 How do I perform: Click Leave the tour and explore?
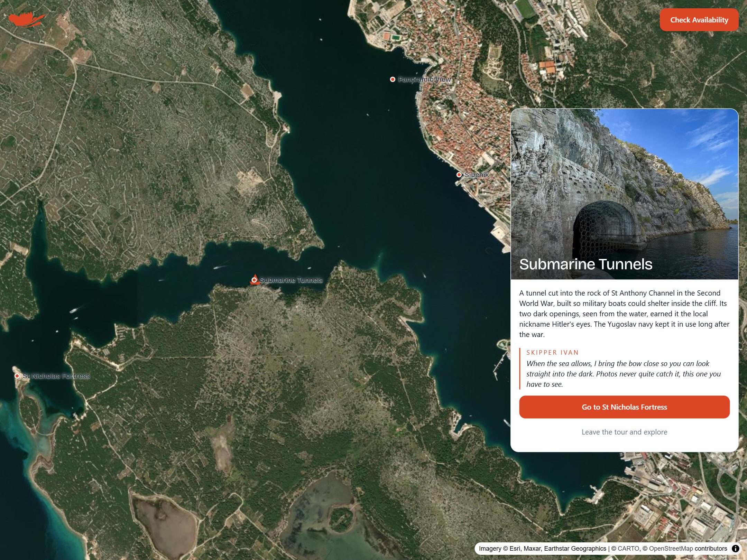624,432
